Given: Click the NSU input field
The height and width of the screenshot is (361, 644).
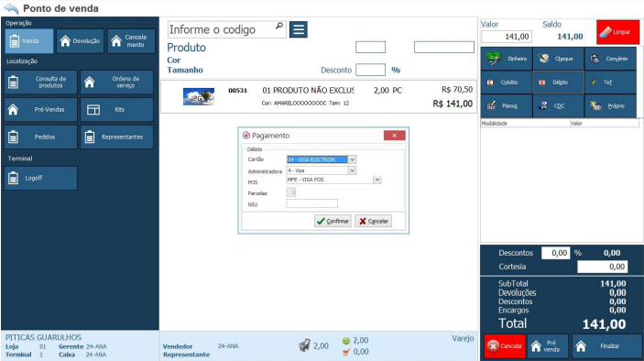Looking at the screenshot, I should [x=312, y=203].
